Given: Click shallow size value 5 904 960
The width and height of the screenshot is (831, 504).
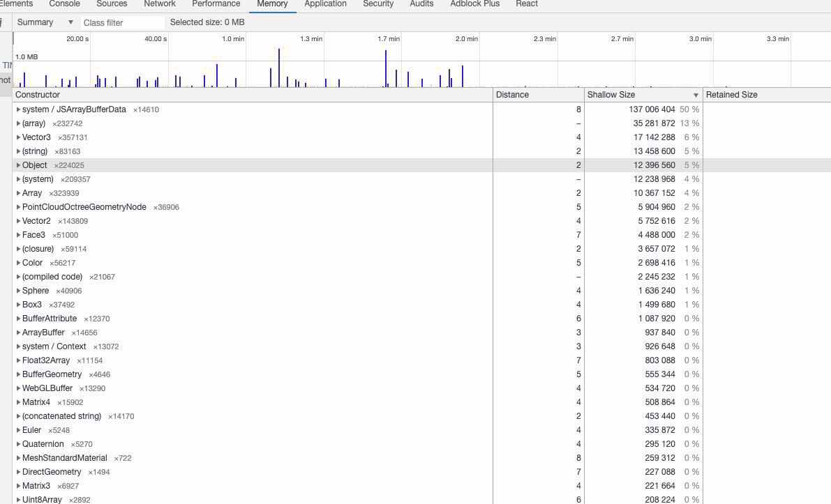Looking at the screenshot, I should click(x=657, y=207).
